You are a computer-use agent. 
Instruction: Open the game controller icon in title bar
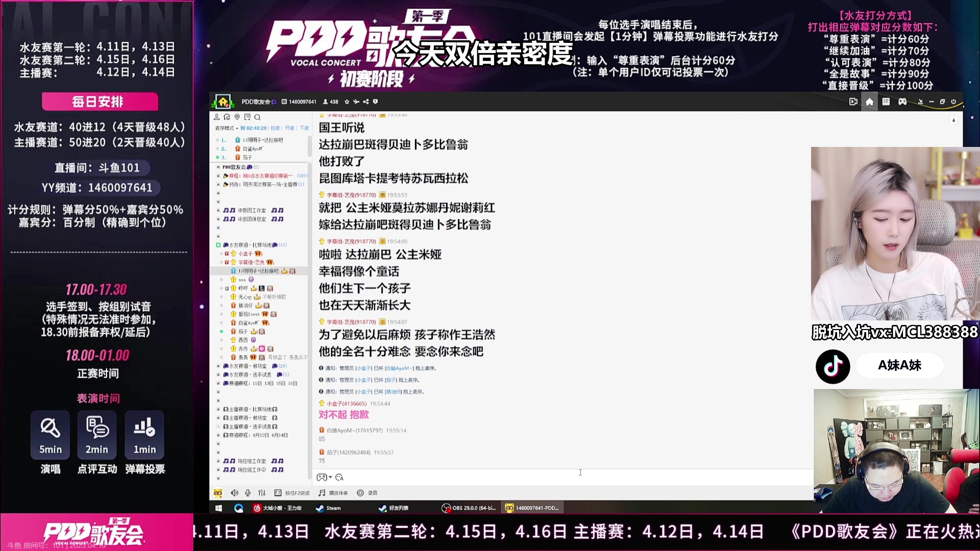902,102
